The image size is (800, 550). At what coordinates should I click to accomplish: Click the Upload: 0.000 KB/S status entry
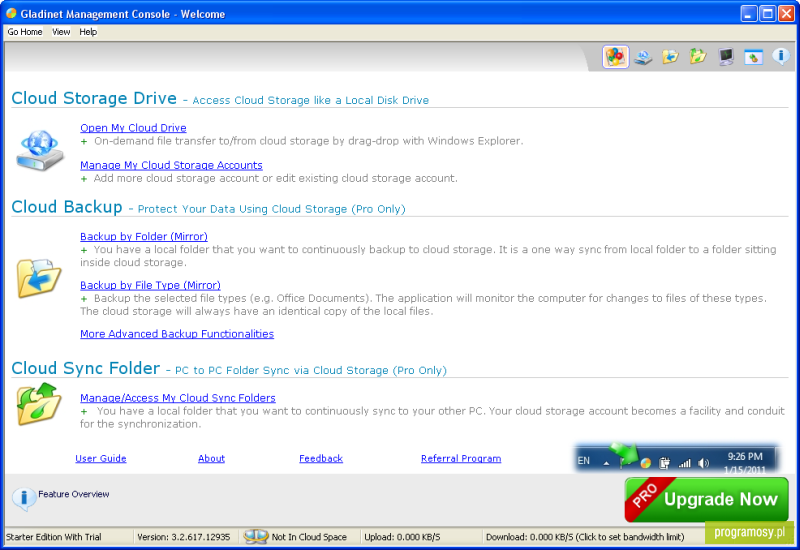click(x=402, y=537)
